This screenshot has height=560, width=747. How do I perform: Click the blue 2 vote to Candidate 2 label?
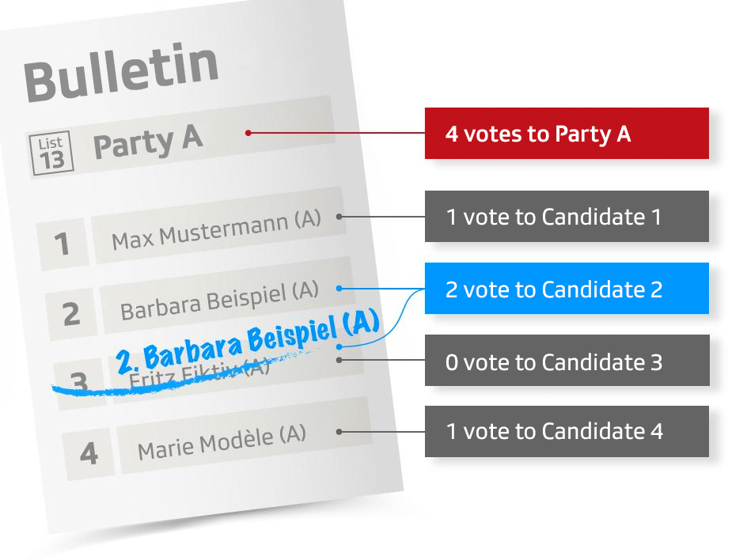coord(567,289)
